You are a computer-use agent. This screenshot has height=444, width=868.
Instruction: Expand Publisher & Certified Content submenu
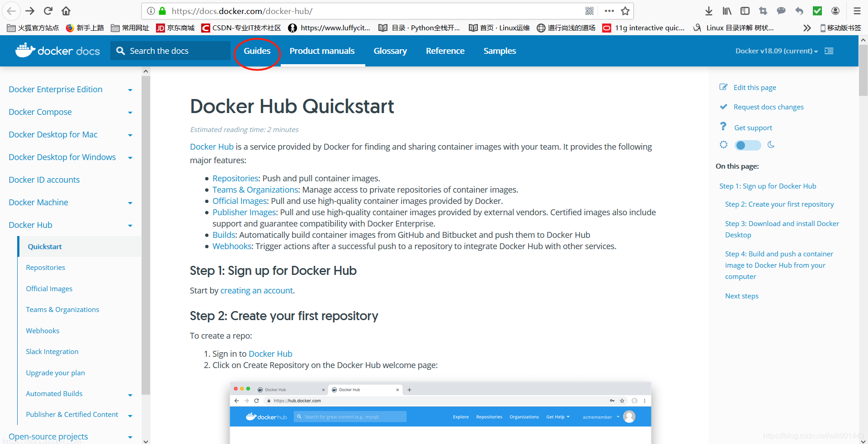pos(130,416)
